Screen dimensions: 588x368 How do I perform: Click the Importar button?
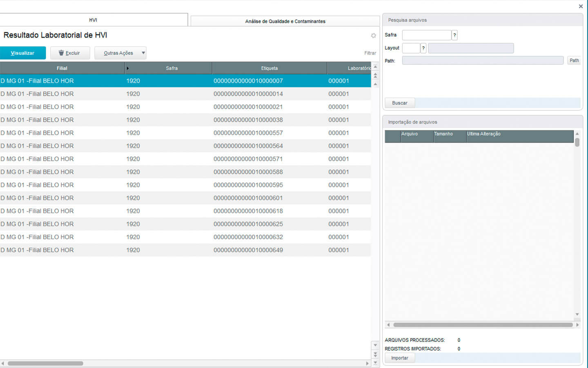(399, 358)
